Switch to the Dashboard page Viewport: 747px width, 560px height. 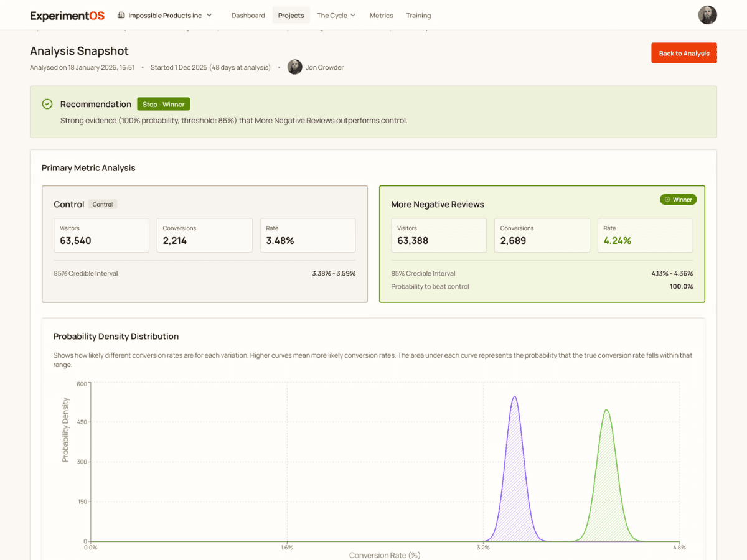tap(248, 15)
